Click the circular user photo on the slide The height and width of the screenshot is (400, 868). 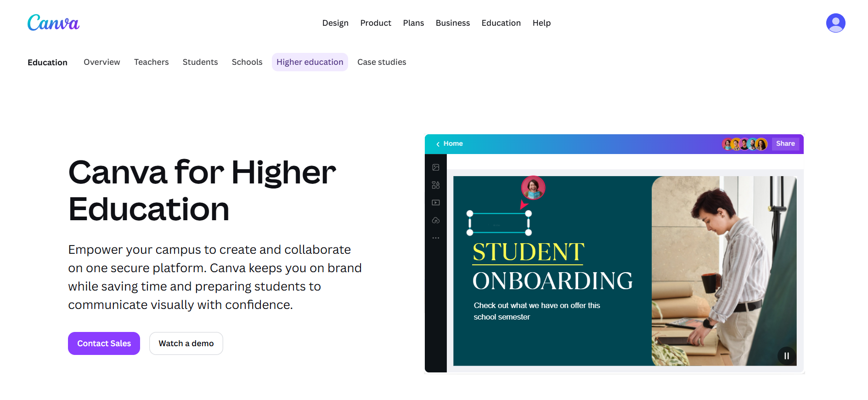pos(533,188)
